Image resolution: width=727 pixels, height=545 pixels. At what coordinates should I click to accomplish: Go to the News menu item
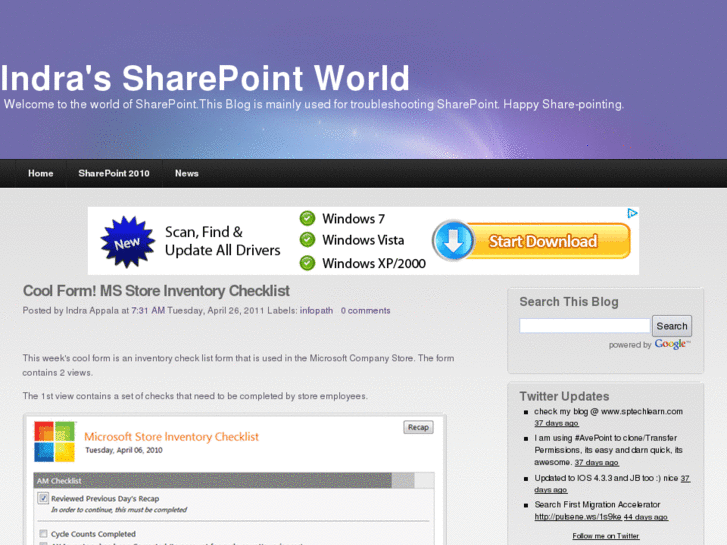(187, 173)
